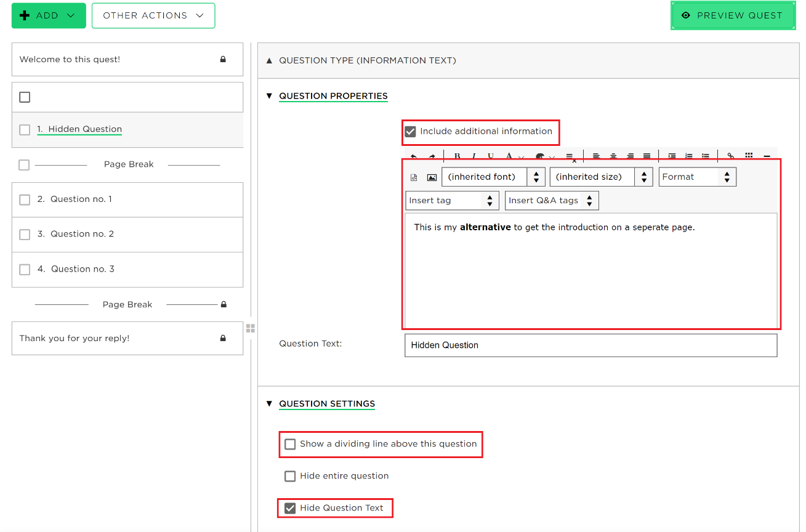Click the insert image icon in editor
The width and height of the screenshot is (806, 532).
(x=432, y=177)
